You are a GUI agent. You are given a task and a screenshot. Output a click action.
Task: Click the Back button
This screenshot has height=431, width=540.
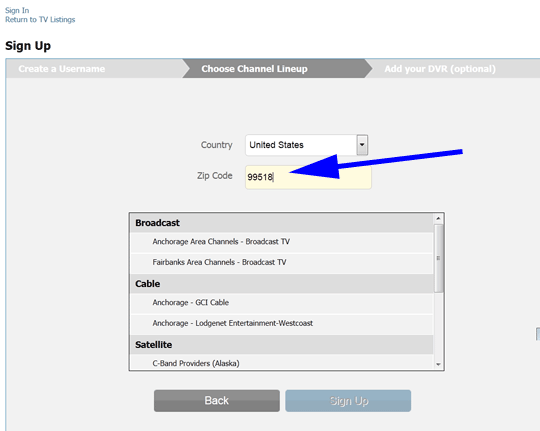[217, 401]
